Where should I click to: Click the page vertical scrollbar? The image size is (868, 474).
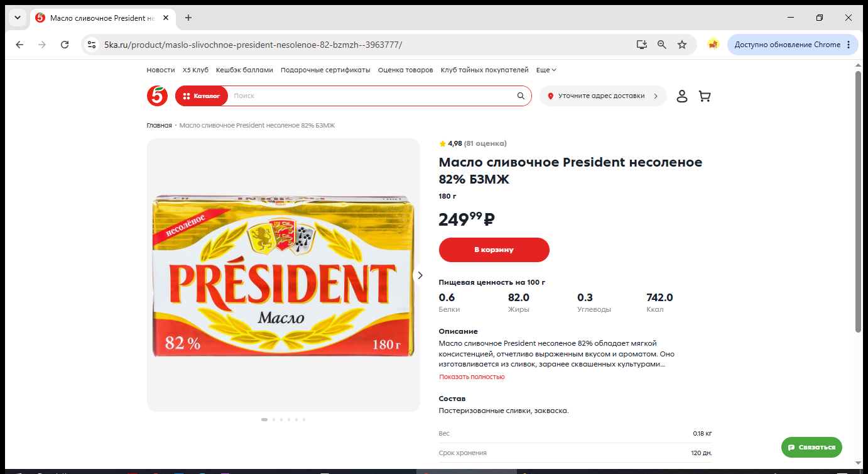coord(859,201)
